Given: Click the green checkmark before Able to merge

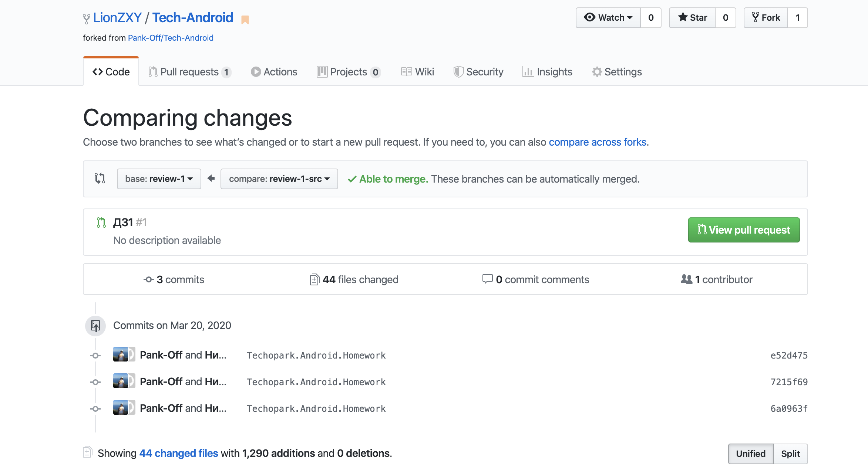Looking at the screenshot, I should pyautogui.click(x=352, y=179).
